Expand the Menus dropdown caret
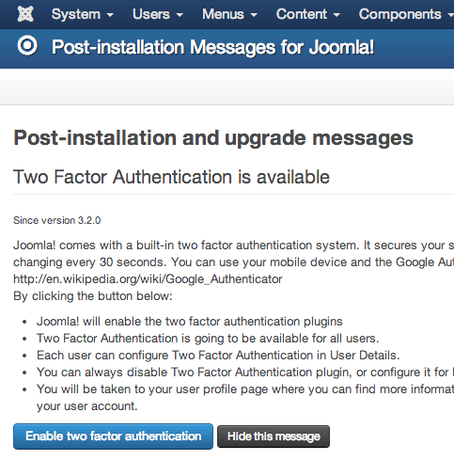Screen dimensions: 454x476 (254, 15)
